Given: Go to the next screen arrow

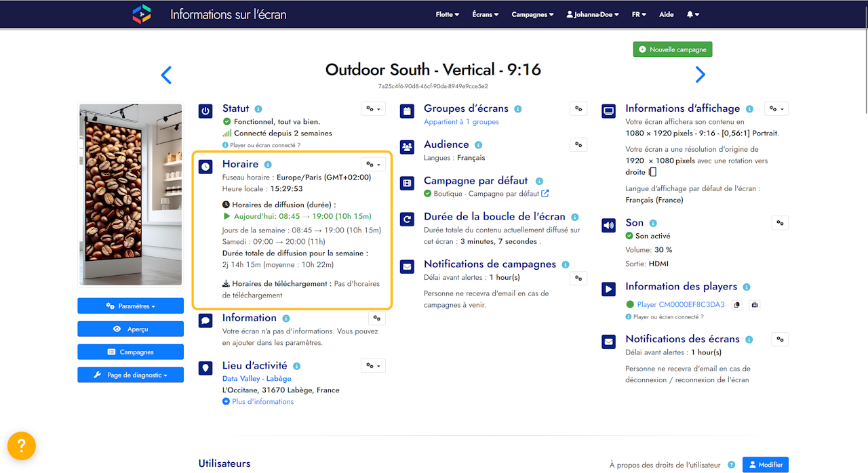Looking at the screenshot, I should 701,75.
